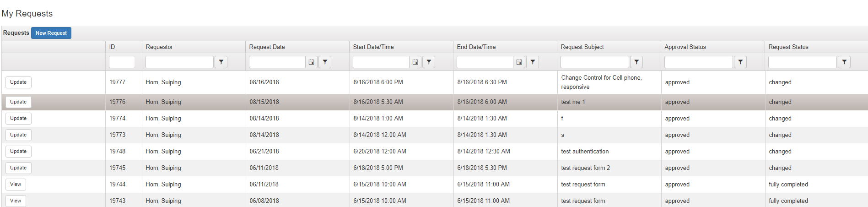Select the row with subject "test me 1"

pos(573,102)
